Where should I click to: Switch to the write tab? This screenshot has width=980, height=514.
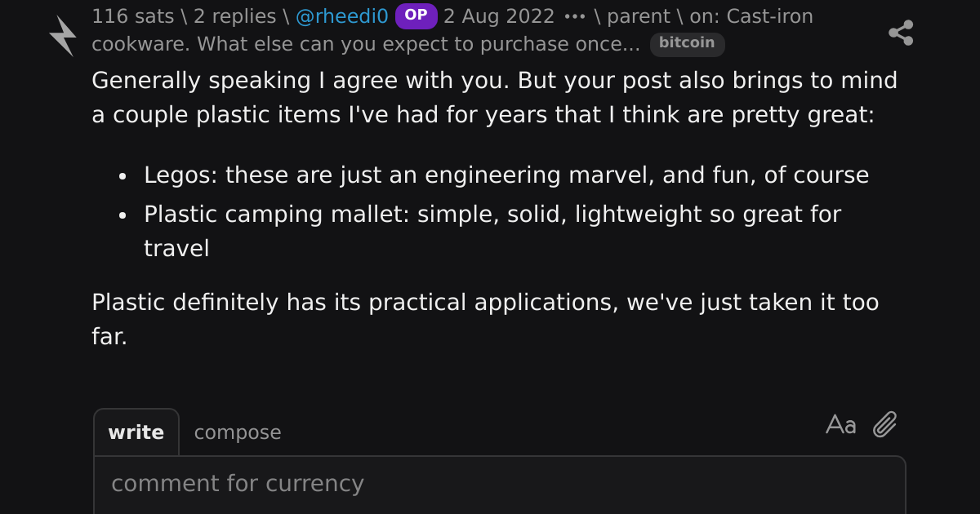pos(136,432)
